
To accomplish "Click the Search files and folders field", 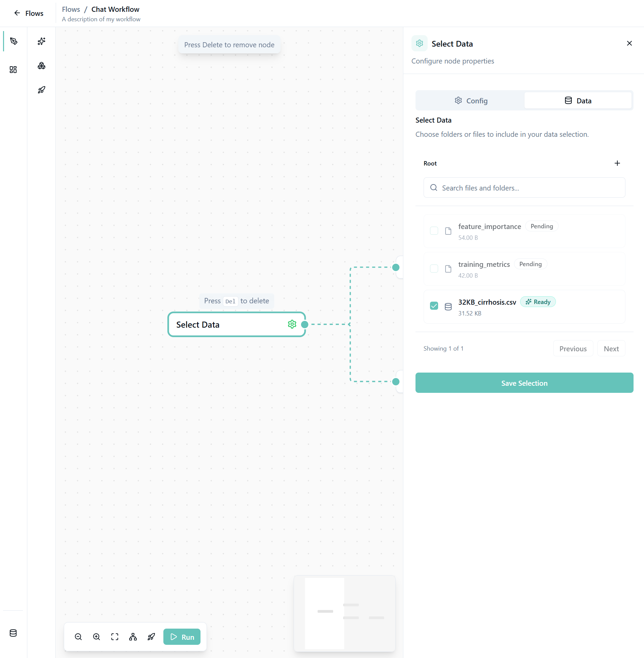I will 524,188.
